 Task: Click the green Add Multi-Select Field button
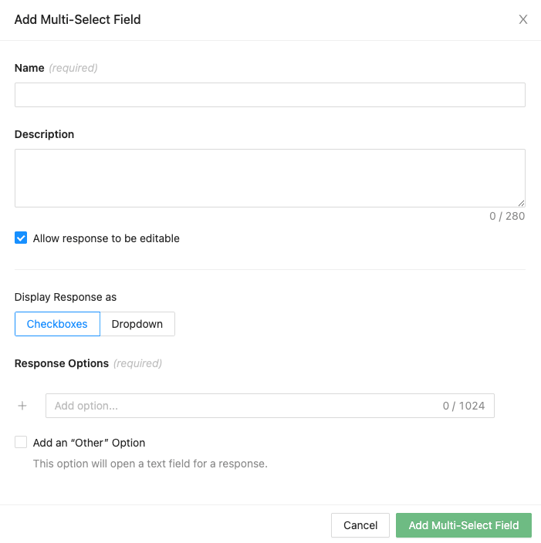(x=463, y=525)
